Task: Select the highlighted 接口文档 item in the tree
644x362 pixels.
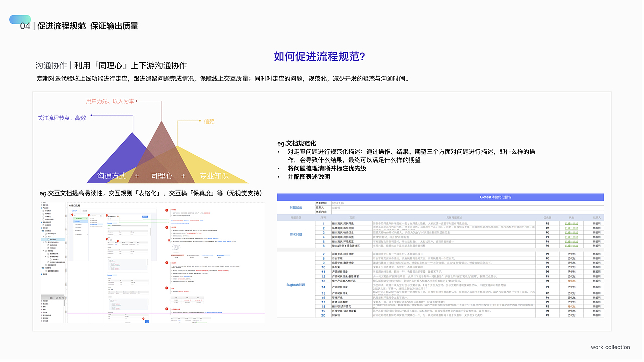Action: coord(52,240)
